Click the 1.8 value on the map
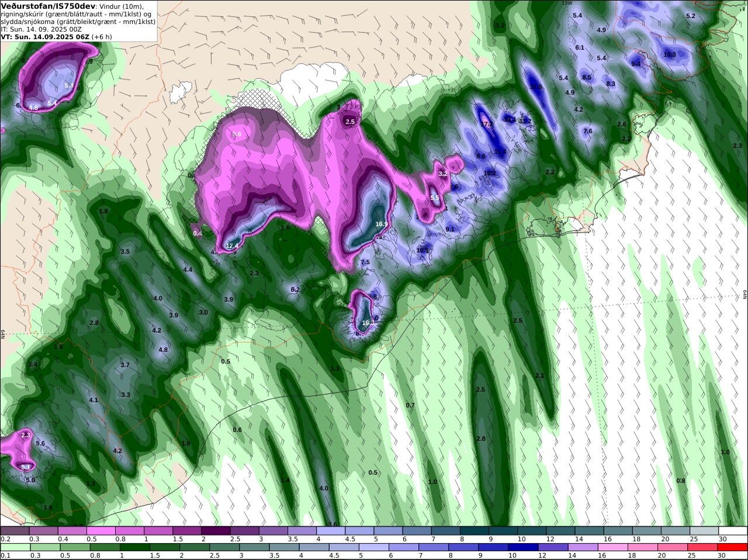This screenshot has width=748, height=560. tap(103, 211)
